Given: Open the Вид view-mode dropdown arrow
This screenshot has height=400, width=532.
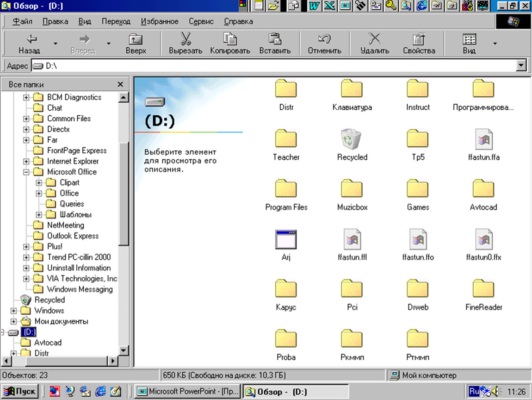Looking at the screenshot, I should tap(495, 44).
